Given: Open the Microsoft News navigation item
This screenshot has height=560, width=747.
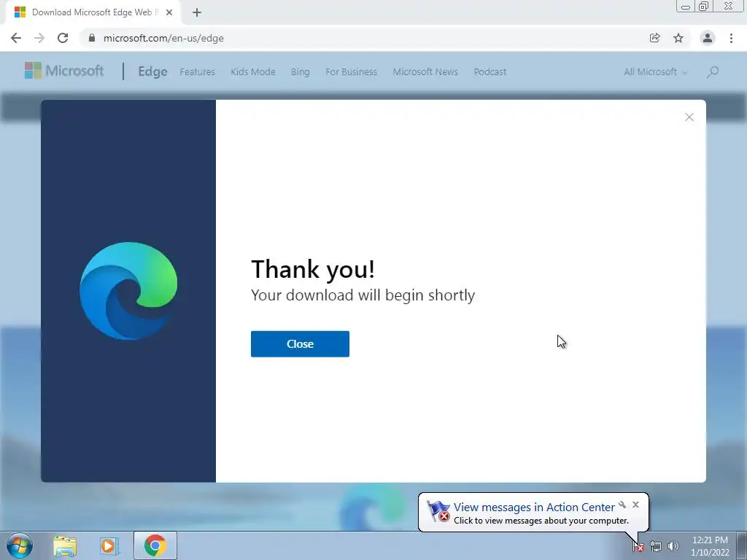Looking at the screenshot, I should tap(425, 72).
